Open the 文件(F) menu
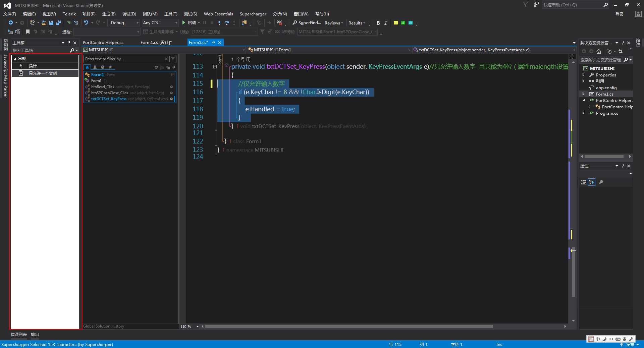The image size is (644, 348). [x=10, y=14]
